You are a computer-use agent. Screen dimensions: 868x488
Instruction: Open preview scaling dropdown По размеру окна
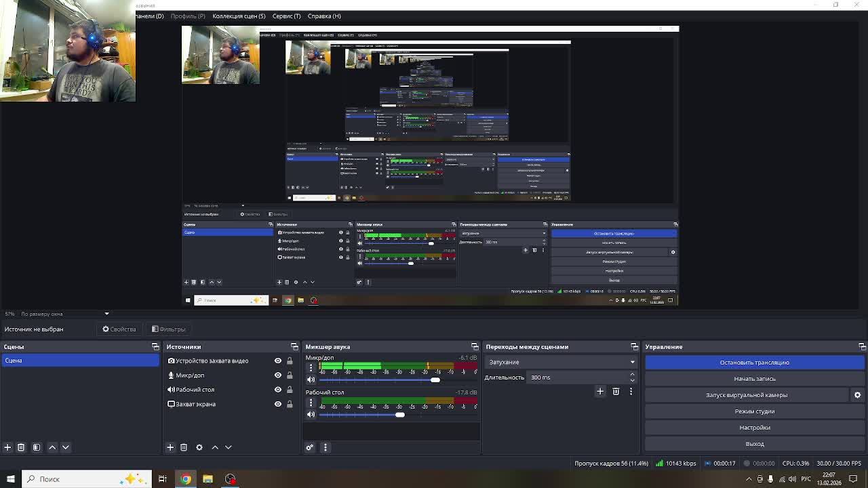64,314
